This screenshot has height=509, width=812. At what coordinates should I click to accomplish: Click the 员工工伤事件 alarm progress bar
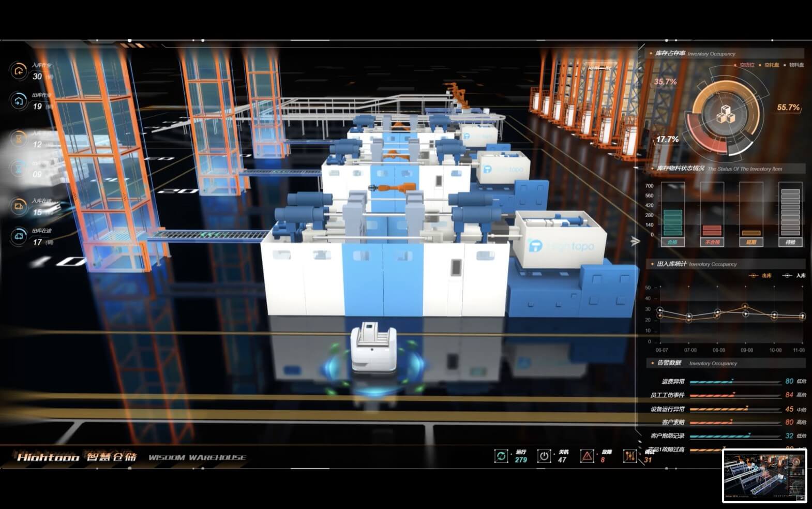tap(735, 395)
